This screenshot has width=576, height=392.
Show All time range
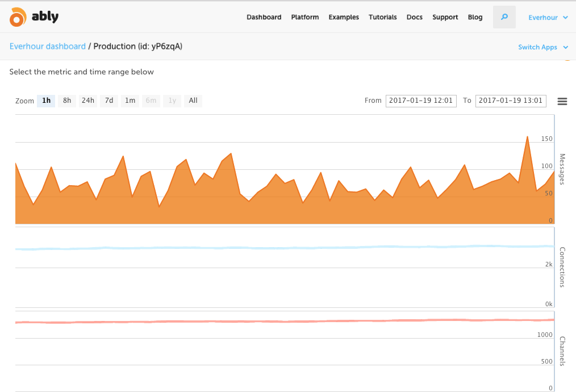point(193,101)
